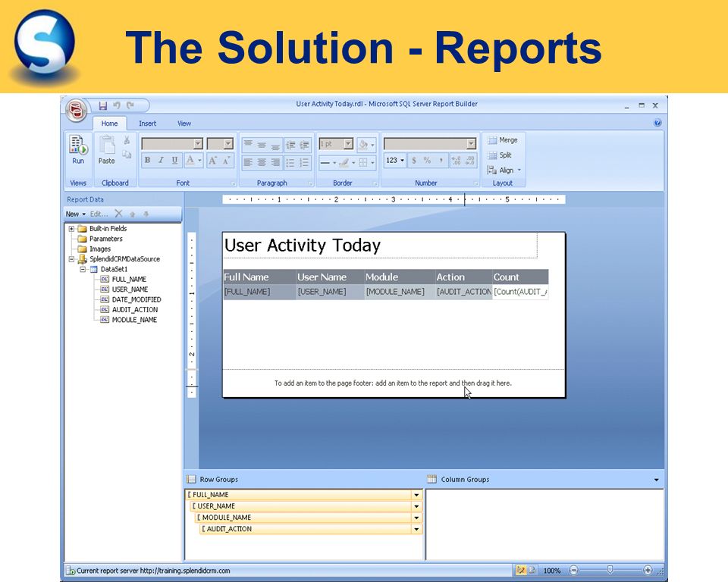The image size is (728, 582).
Task: Click the font color A icon
Action: point(190,160)
